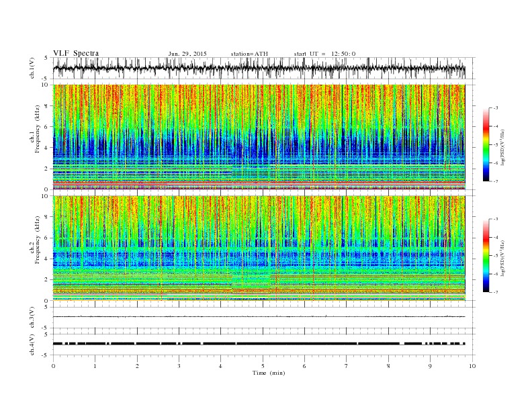This screenshot has height=411, width=532.
Task: Select the "ch.4(V)" axis label
Action: (x=32, y=345)
